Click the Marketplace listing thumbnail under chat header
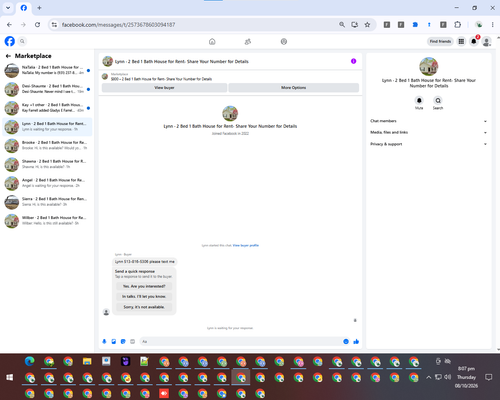The width and height of the screenshot is (500, 400). (105, 76)
